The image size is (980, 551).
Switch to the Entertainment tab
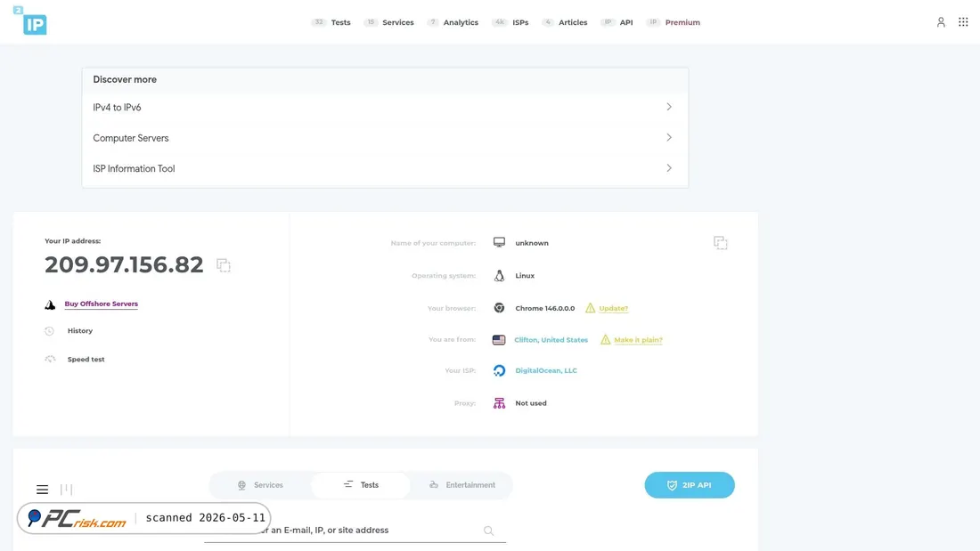461,485
